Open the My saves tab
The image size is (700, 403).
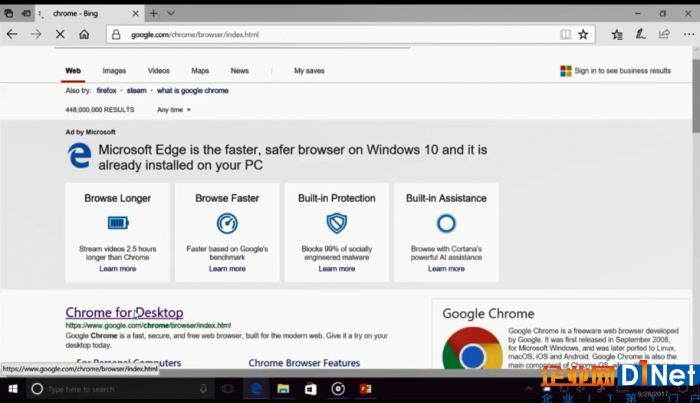309,71
